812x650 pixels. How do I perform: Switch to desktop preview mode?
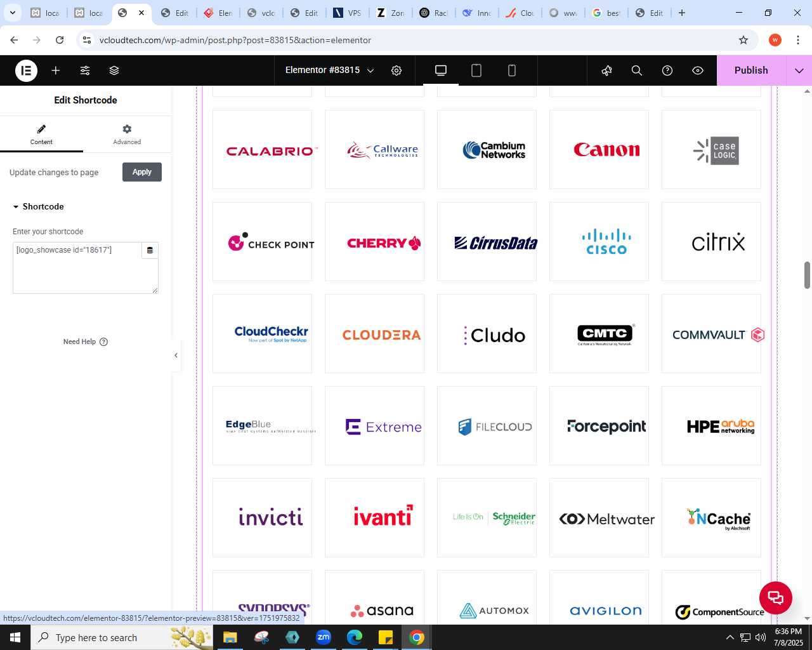(x=441, y=70)
